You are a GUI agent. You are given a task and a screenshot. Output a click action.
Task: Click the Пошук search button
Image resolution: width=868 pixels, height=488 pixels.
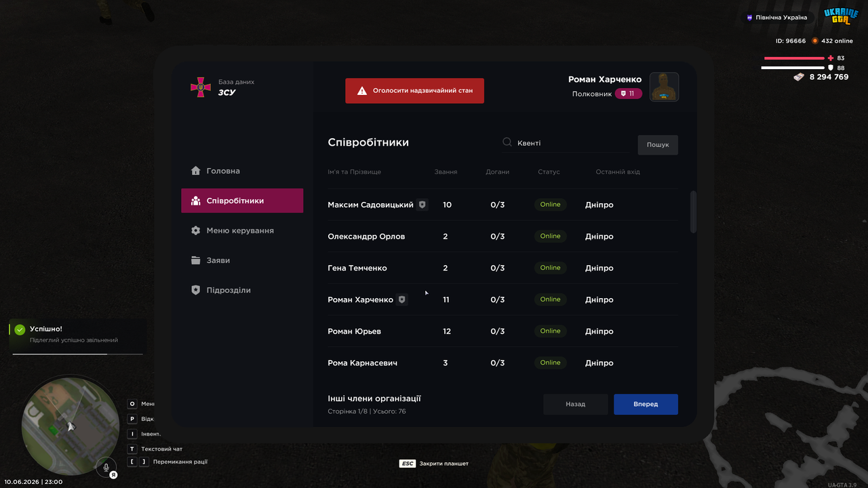pos(658,144)
